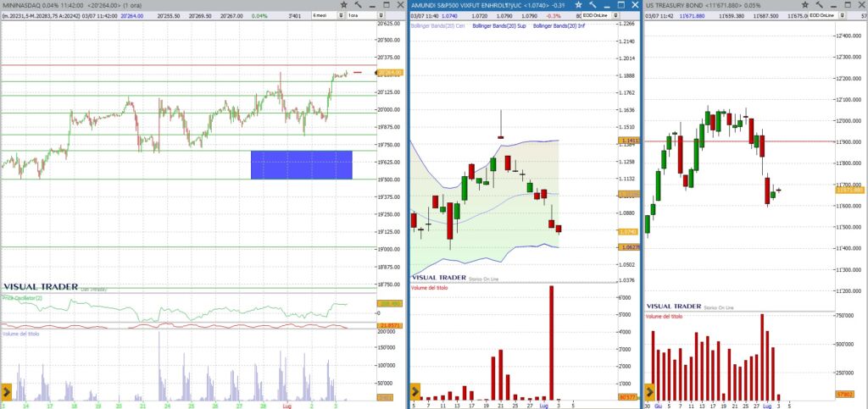Minimize the AMUNDI S&P500 VIXFUT window
The width and height of the screenshot is (868, 409).
[x=607, y=5]
